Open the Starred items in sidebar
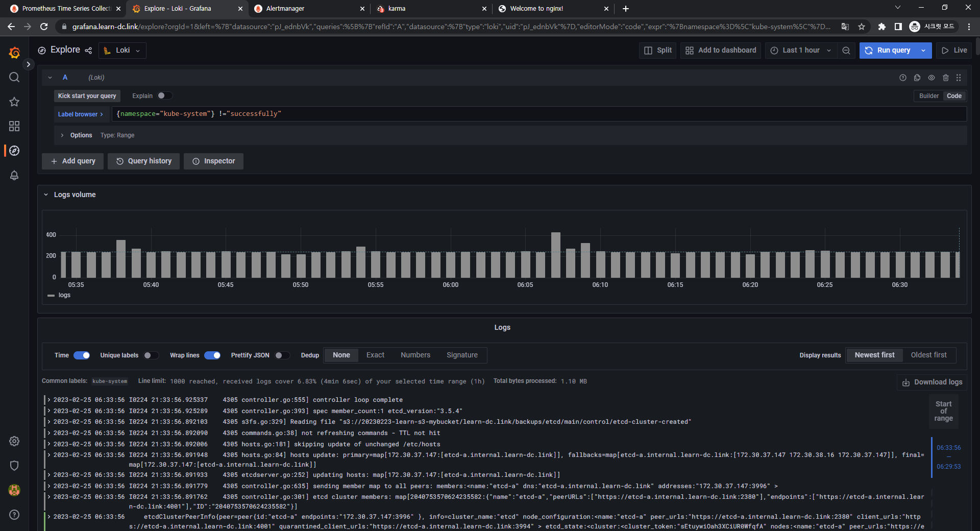The width and height of the screenshot is (980, 531). 14,102
